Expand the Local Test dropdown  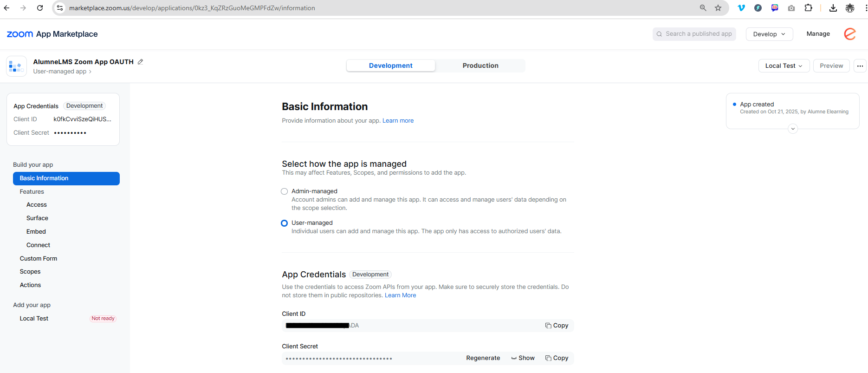(784, 66)
